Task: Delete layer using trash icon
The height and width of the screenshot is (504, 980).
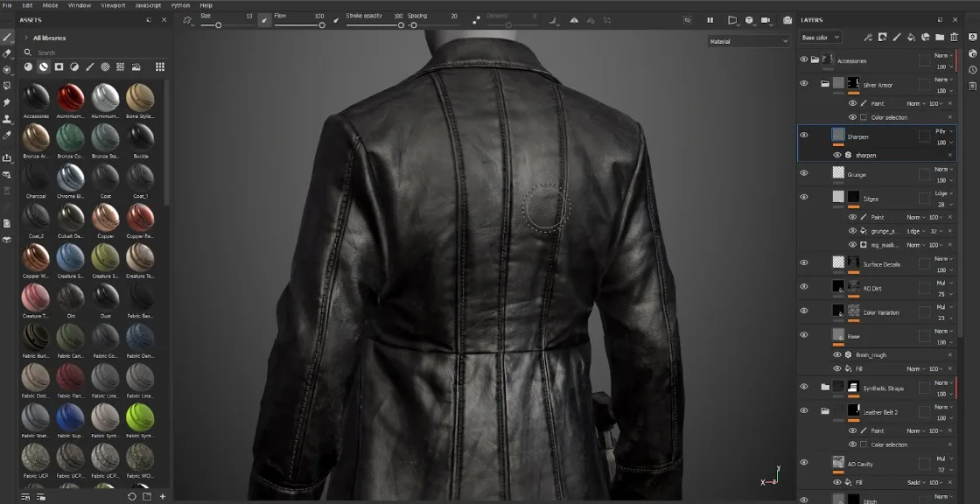Action: point(955,38)
